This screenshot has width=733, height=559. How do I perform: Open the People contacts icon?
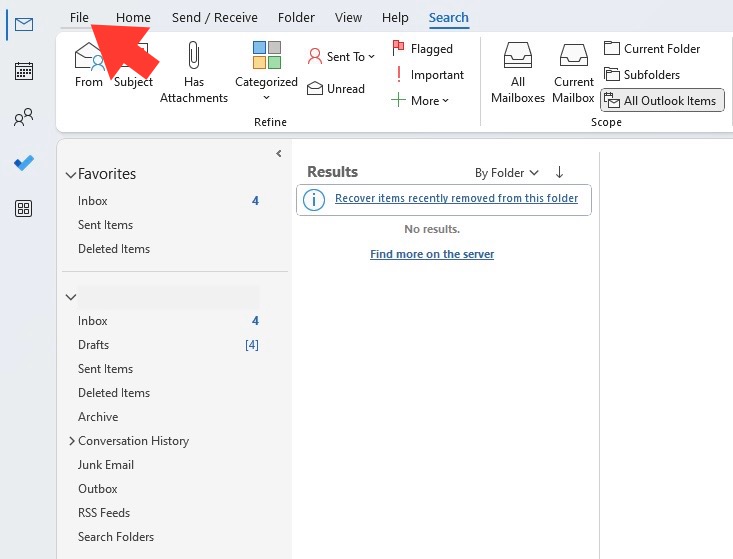click(x=23, y=117)
